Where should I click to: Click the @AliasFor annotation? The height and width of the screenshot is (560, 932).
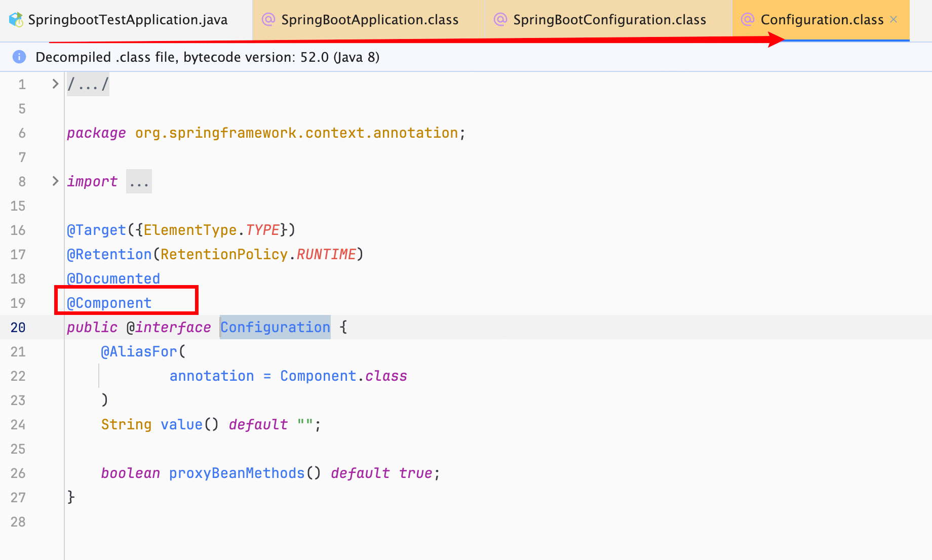tap(139, 351)
